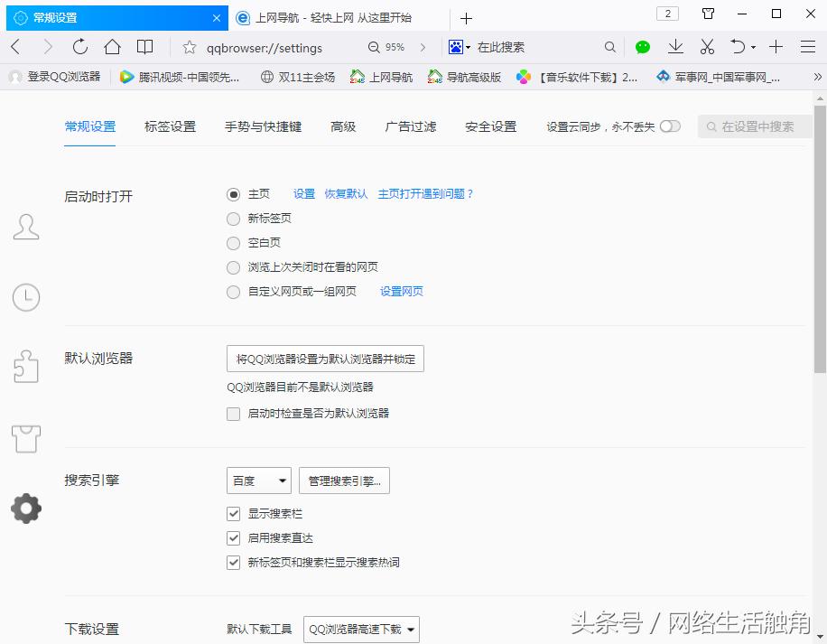Take a screenshot with the scissors tool

click(x=707, y=46)
